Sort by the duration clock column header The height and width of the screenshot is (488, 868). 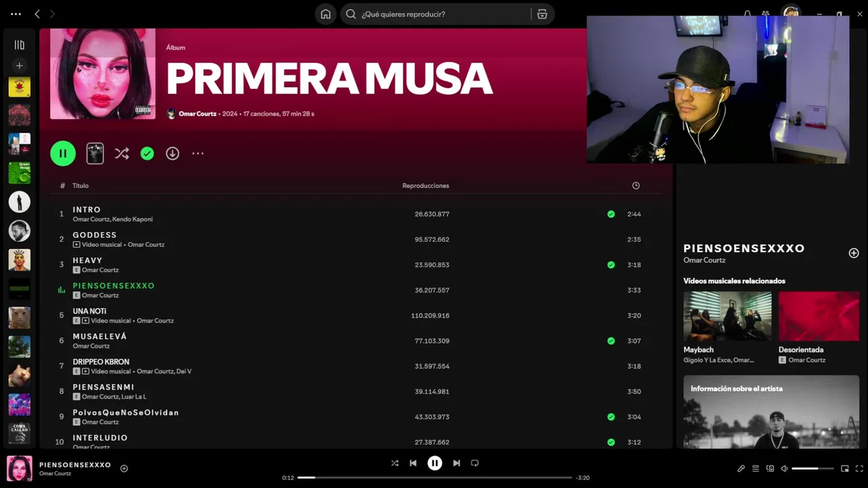[x=635, y=186]
